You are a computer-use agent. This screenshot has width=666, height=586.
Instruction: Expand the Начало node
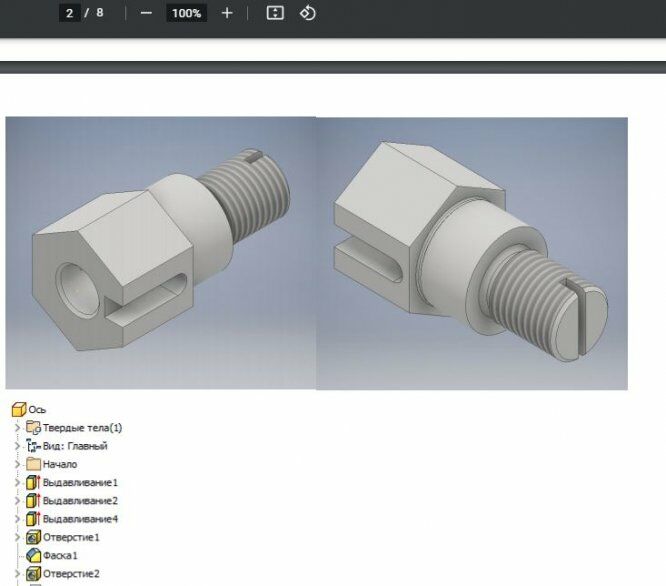coord(17,464)
